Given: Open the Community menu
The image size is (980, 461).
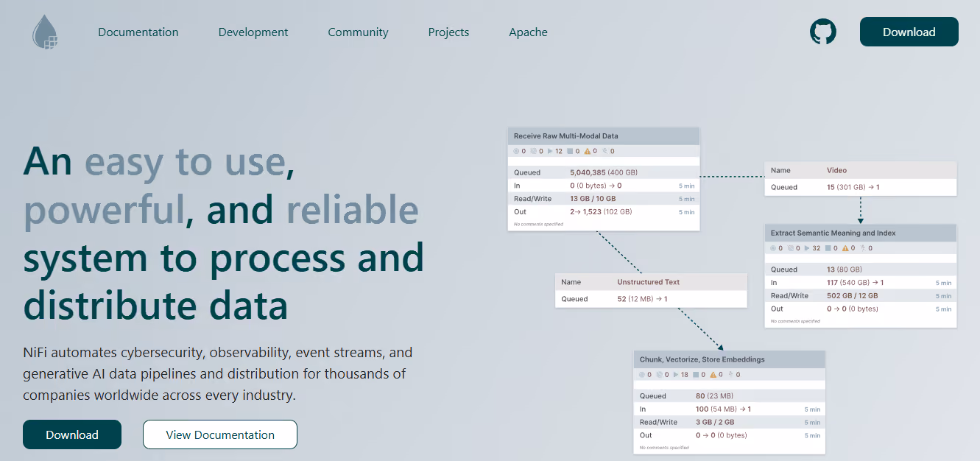Looking at the screenshot, I should [359, 32].
